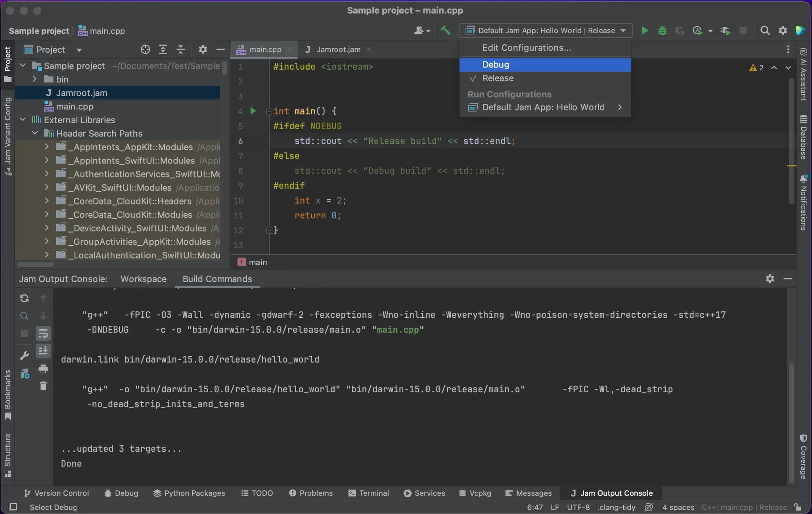Select the Build Commands console tab
This screenshot has width=812, height=514.
217,279
